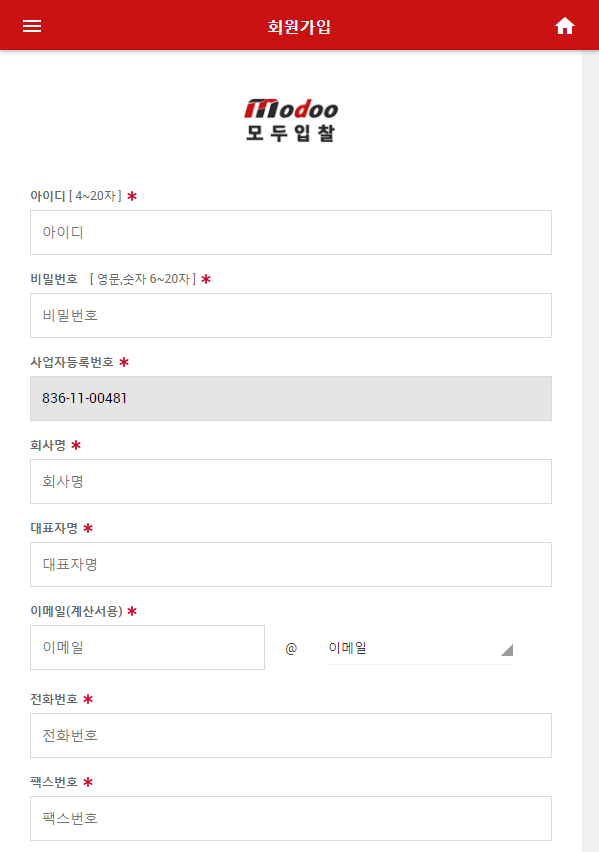Click the 사업자등록번호 label
This screenshot has height=852, width=599.
click(x=72, y=362)
